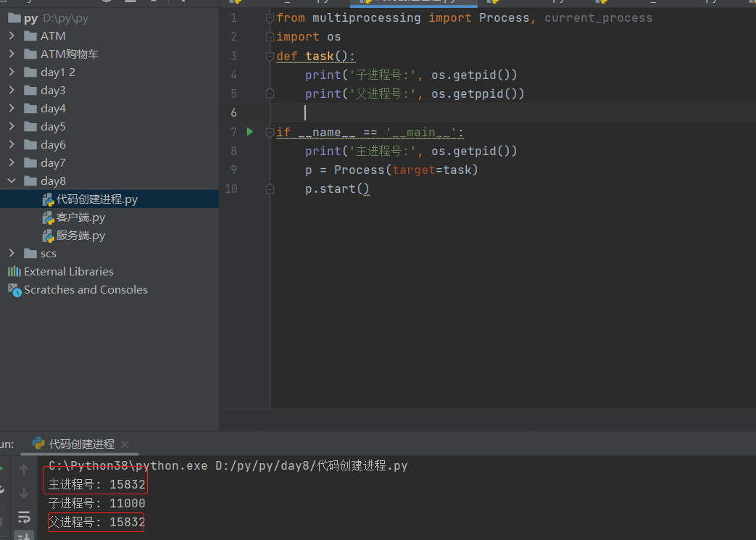This screenshot has width=756, height=540.
Task: Click the Up the Stack Trace arrow
Action: tap(24, 470)
